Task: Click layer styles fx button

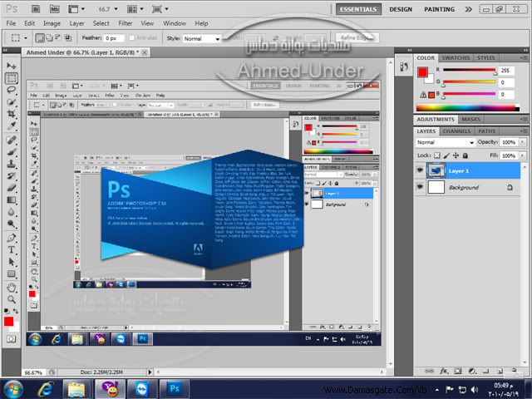Action: click(444, 371)
